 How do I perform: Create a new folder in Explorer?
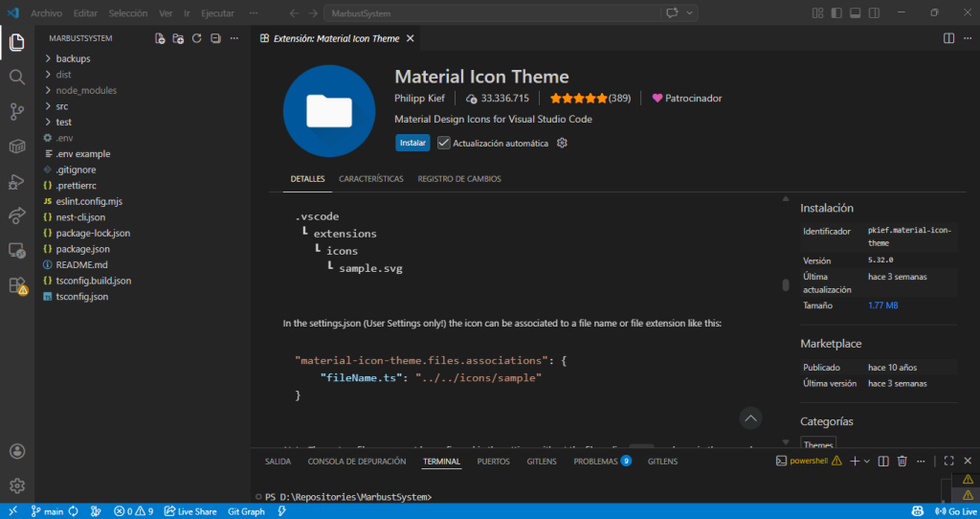(x=178, y=38)
